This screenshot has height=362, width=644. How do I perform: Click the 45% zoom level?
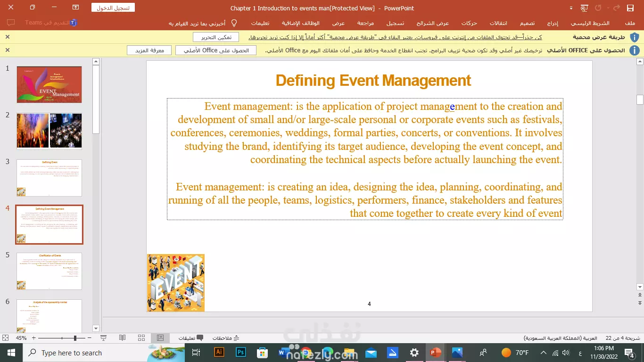click(21, 338)
